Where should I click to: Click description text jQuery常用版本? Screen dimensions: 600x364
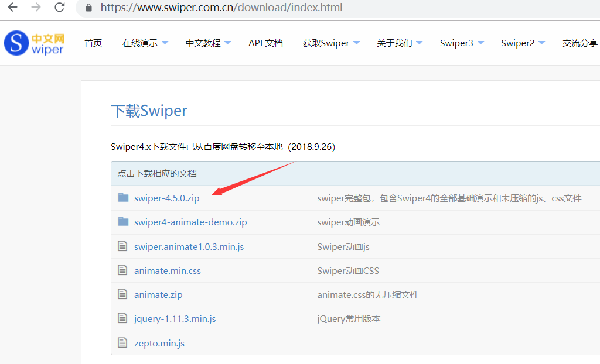pyautogui.click(x=349, y=319)
